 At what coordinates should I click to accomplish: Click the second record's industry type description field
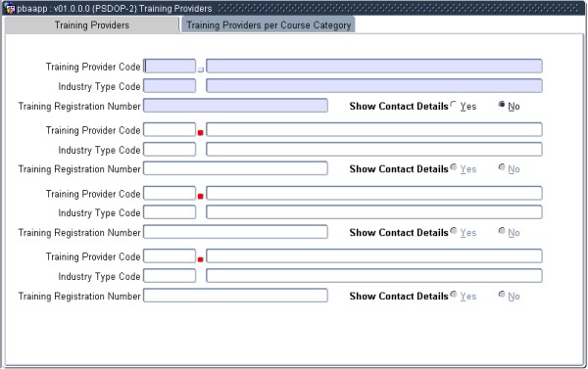(x=374, y=150)
